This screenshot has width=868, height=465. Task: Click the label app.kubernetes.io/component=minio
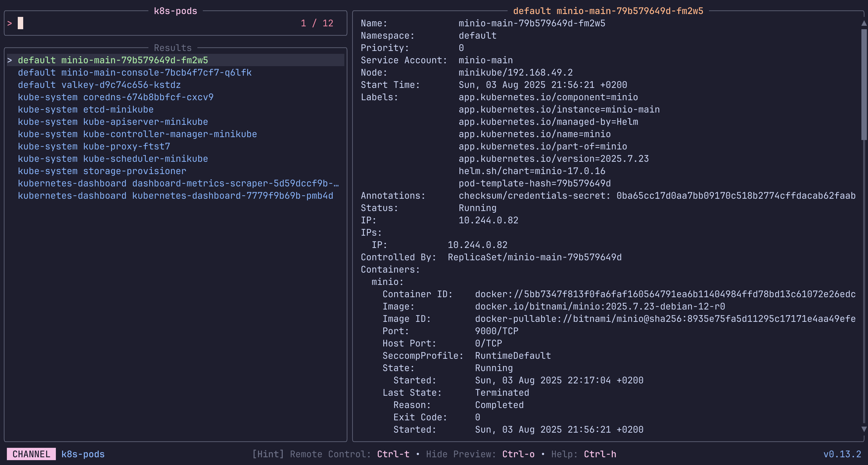(x=548, y=97)
